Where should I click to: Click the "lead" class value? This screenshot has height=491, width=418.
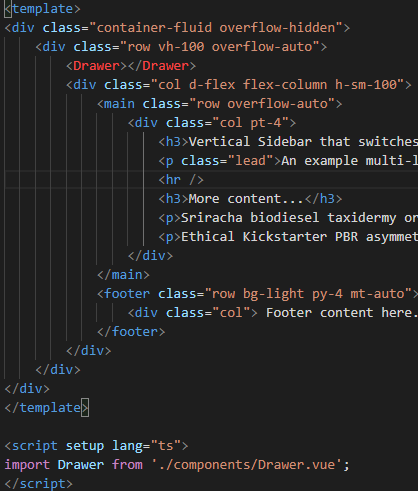click(250, 161)
